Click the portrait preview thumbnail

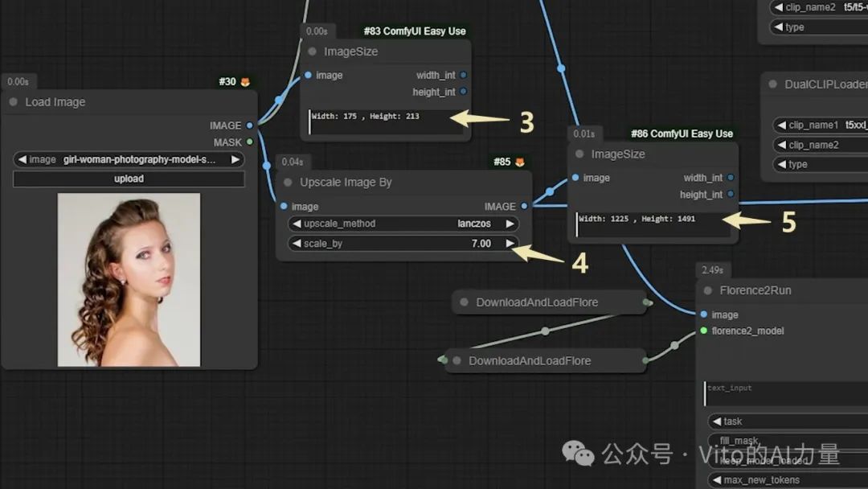(129, 280)
